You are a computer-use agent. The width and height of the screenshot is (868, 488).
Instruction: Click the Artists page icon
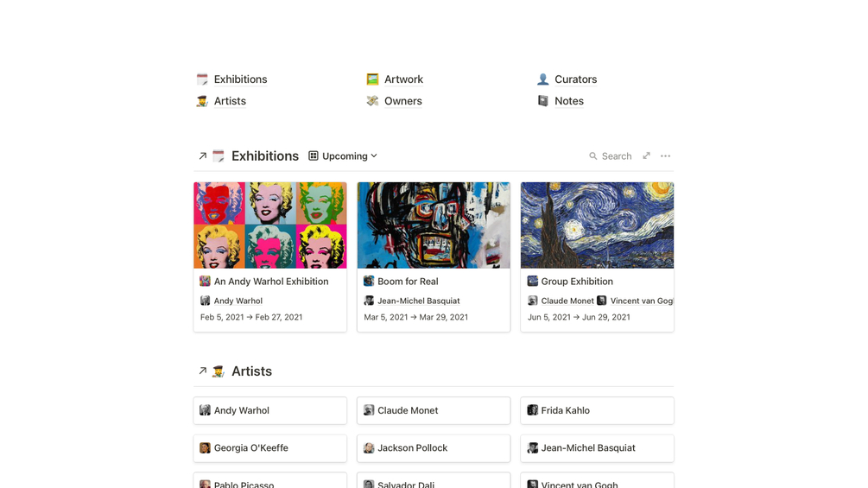coord(202,101)
